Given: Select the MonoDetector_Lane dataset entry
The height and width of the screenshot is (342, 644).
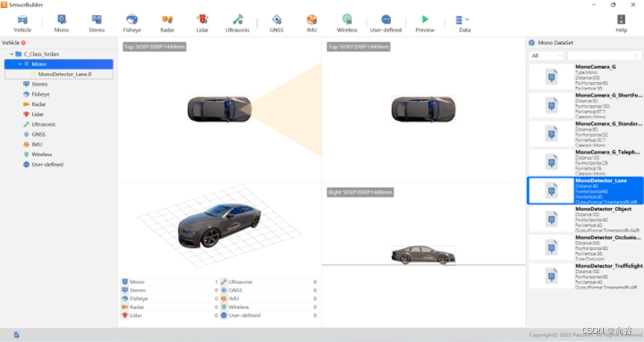Looking at the screenshot, I should [586, 190].
